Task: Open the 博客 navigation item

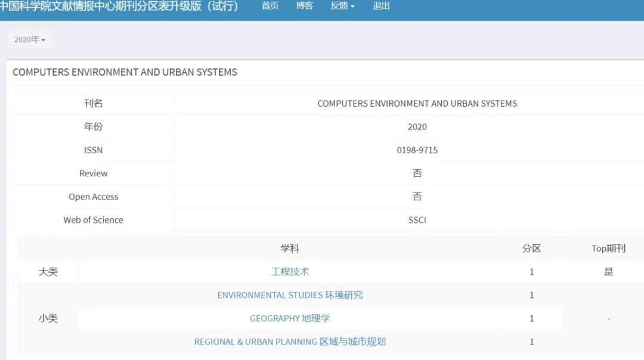Action: click(305, 6)
